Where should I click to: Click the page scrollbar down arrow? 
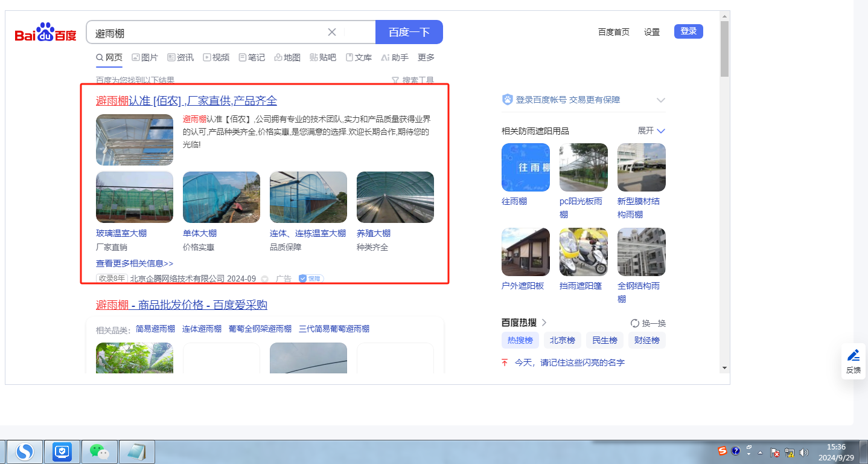coord(724,367)
